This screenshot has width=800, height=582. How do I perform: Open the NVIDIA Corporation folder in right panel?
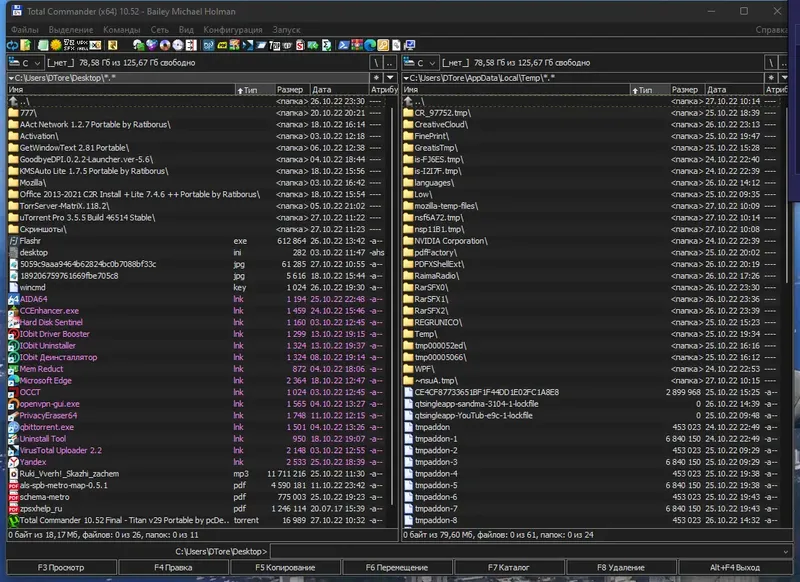tap(450, 241)
